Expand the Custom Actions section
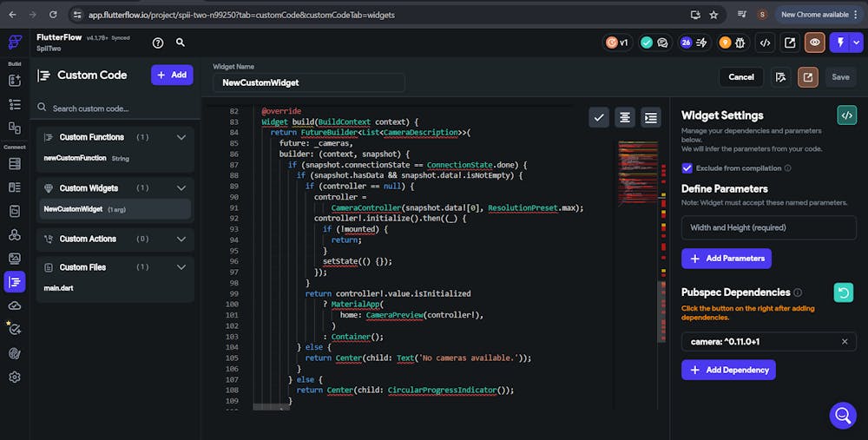The image size is (868, 440). 181,239
